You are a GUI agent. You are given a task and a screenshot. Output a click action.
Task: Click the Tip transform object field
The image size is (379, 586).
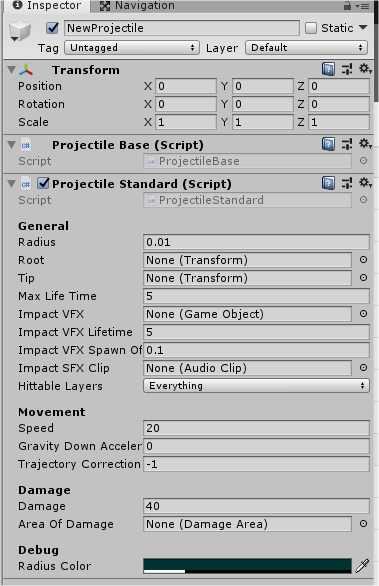pyautogui.click(x=247, y=278)
